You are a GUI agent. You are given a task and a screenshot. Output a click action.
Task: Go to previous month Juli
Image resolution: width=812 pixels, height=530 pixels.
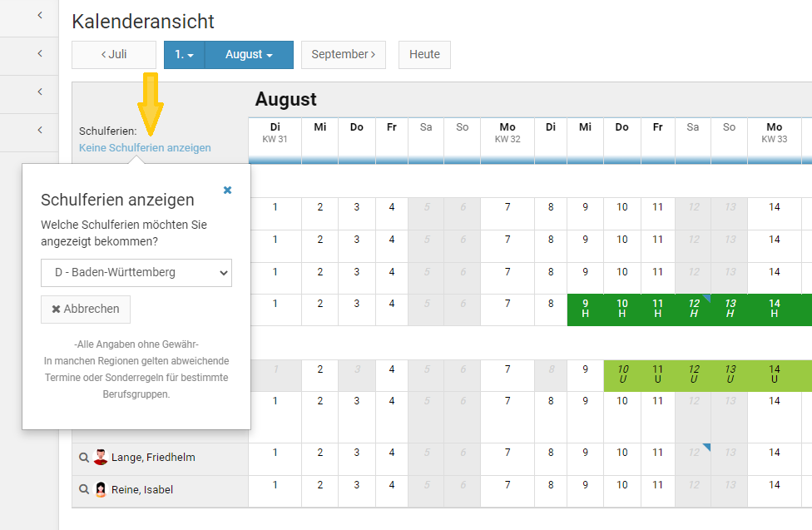[114, 55]
